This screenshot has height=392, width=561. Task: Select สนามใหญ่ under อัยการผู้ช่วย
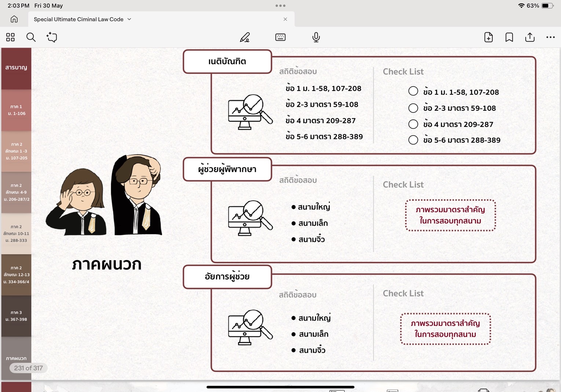314,318
